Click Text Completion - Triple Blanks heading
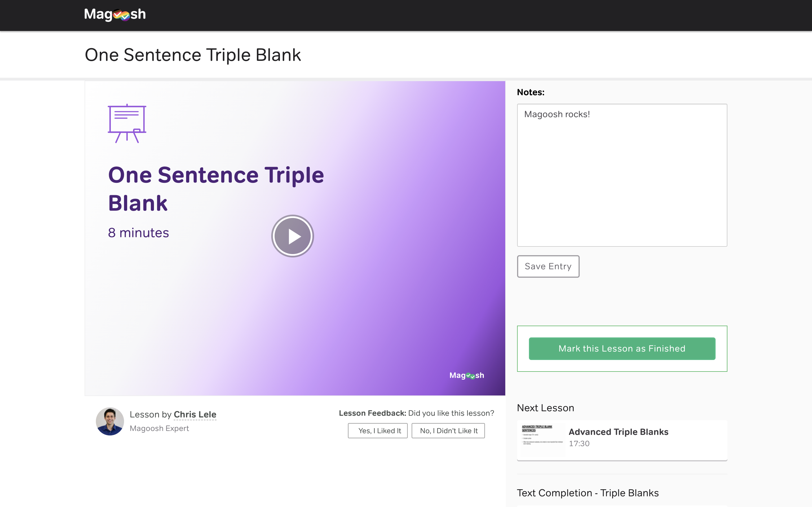 588,493
